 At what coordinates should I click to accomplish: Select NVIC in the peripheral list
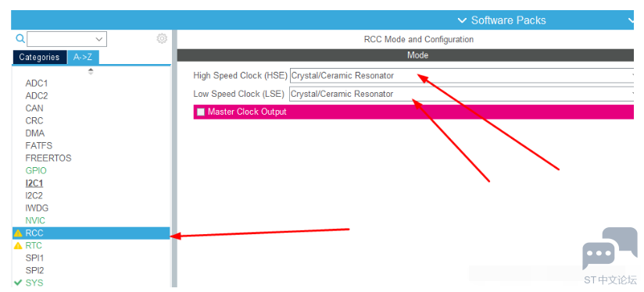(35, 221)
